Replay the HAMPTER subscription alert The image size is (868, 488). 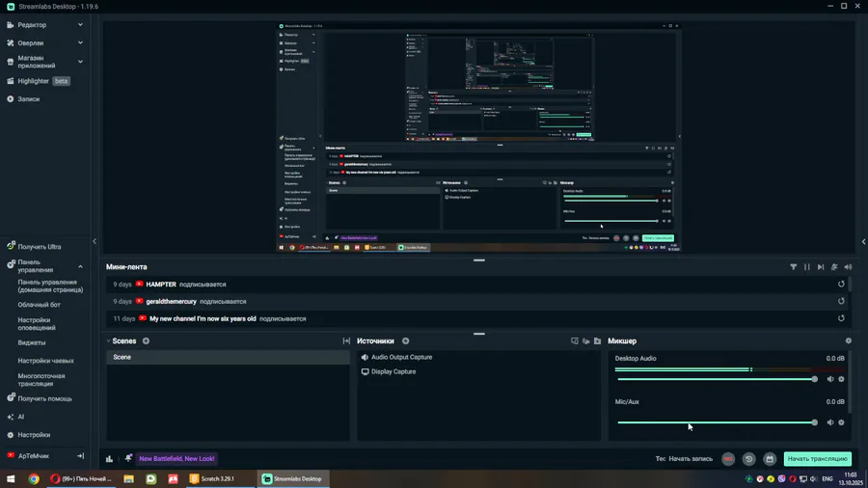coord(841,285)
